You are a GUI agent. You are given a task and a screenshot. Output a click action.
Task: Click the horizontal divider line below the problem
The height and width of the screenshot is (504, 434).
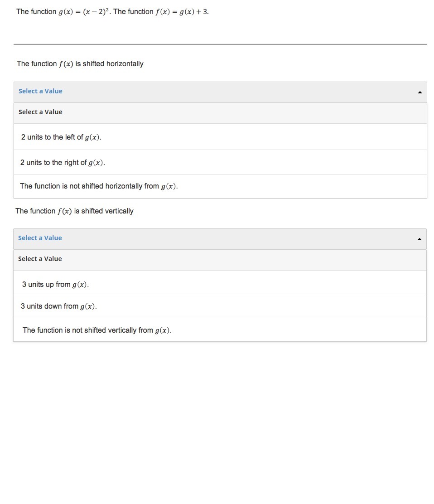[x=220, y=44]
